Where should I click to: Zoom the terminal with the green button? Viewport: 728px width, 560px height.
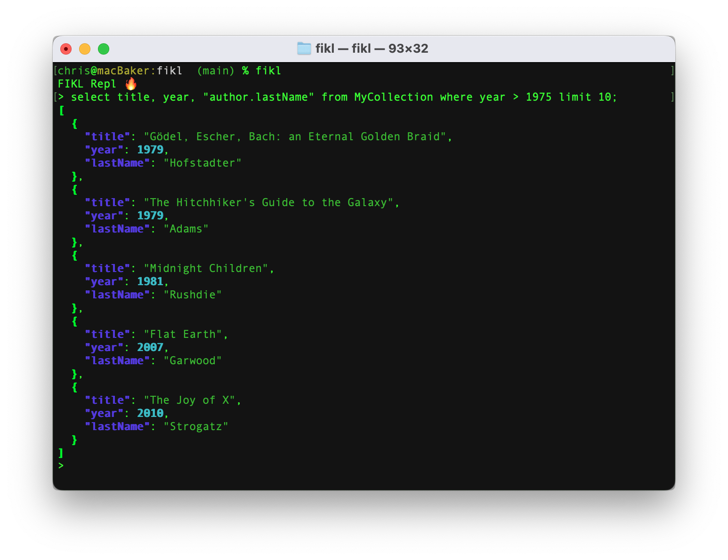tap(104, 49)
